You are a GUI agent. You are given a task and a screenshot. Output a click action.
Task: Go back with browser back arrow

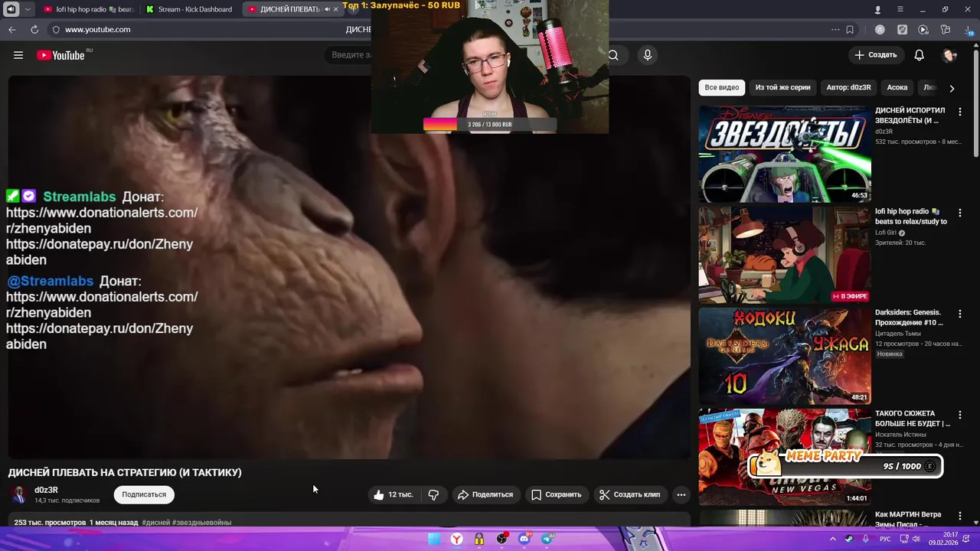(x=12, y=30)
